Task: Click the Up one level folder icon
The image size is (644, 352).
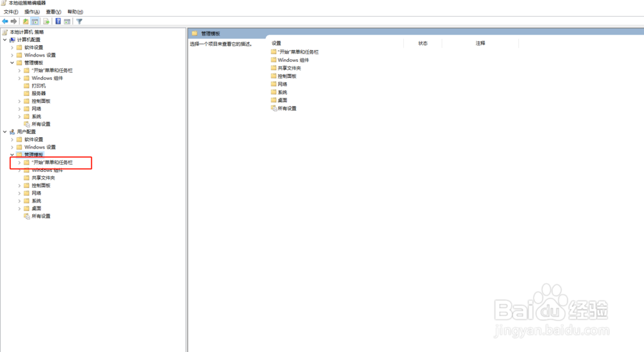Action: point(26,21)
